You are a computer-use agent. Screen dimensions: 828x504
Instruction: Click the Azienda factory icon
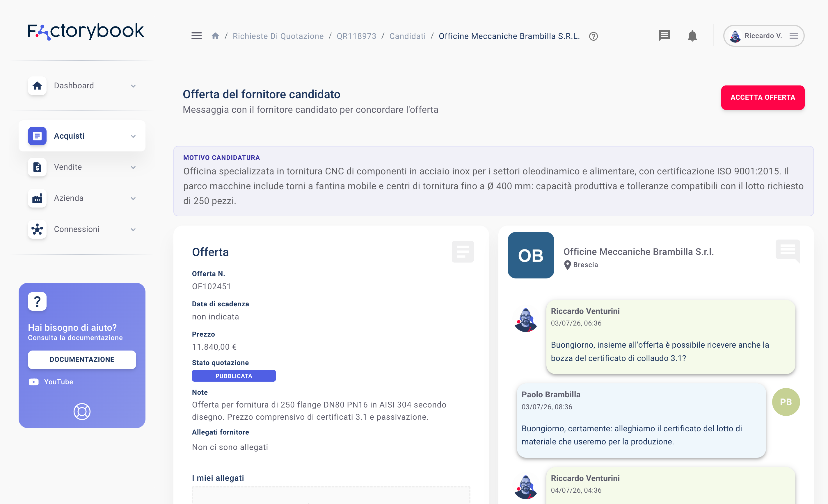coord(37,199)
